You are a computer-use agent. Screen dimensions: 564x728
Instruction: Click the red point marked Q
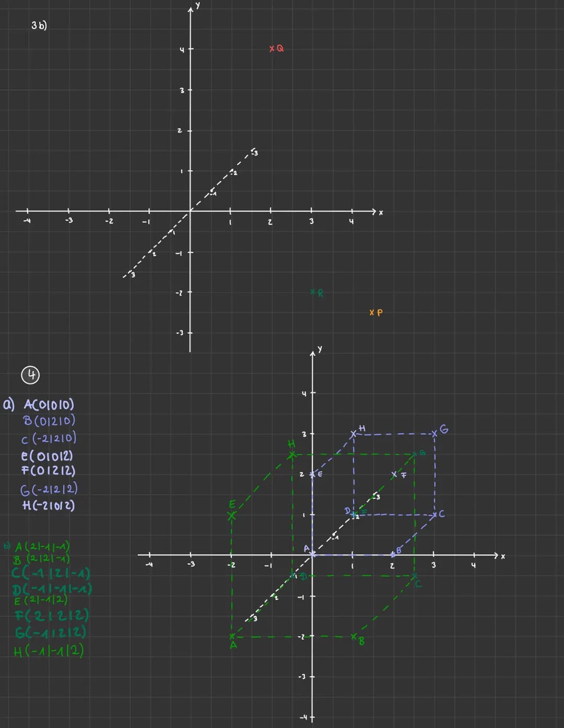[x=273, y=49]
